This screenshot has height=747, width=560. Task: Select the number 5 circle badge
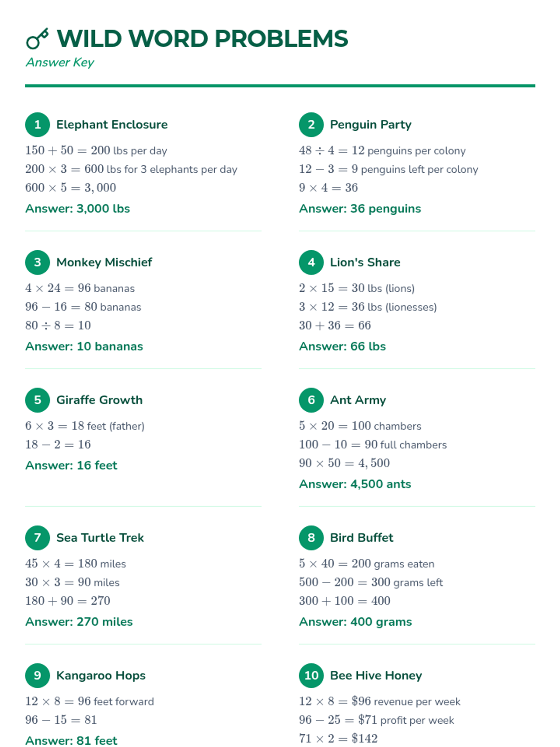tap(37, 400)
